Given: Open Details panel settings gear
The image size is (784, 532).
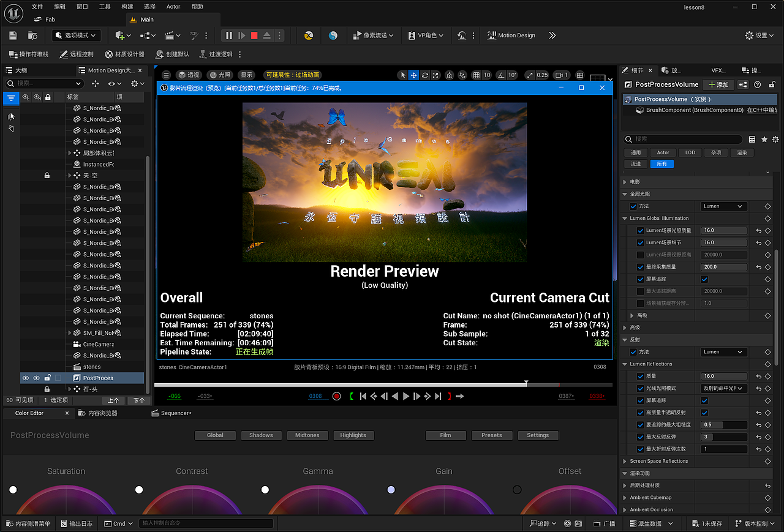Looking at the screenshot, I should (x=775, y=140).
